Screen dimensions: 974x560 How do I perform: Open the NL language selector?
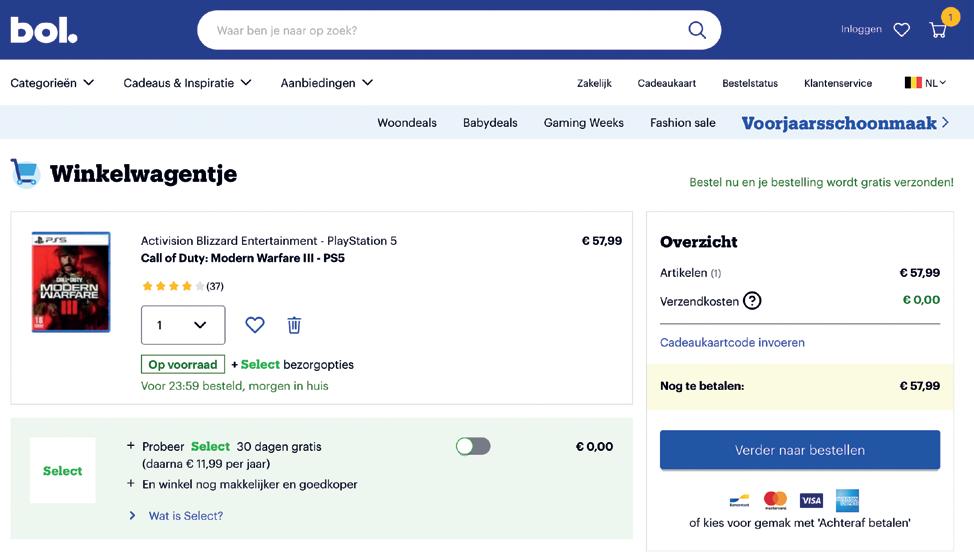(925, 83)
